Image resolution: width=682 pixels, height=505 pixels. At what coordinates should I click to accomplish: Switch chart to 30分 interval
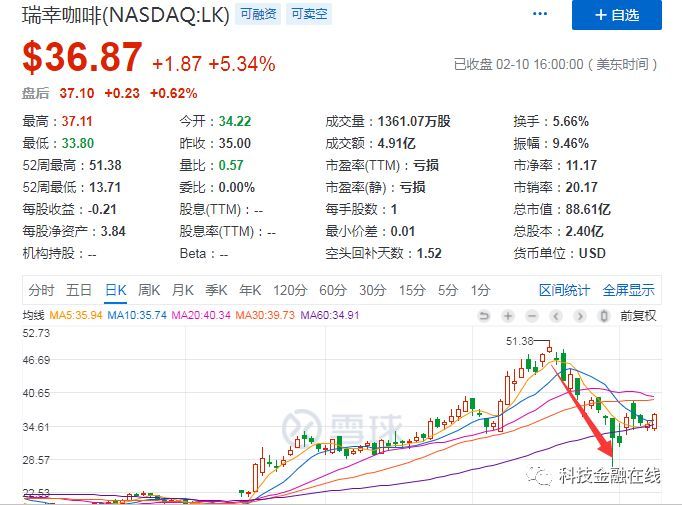coord(373,290)
